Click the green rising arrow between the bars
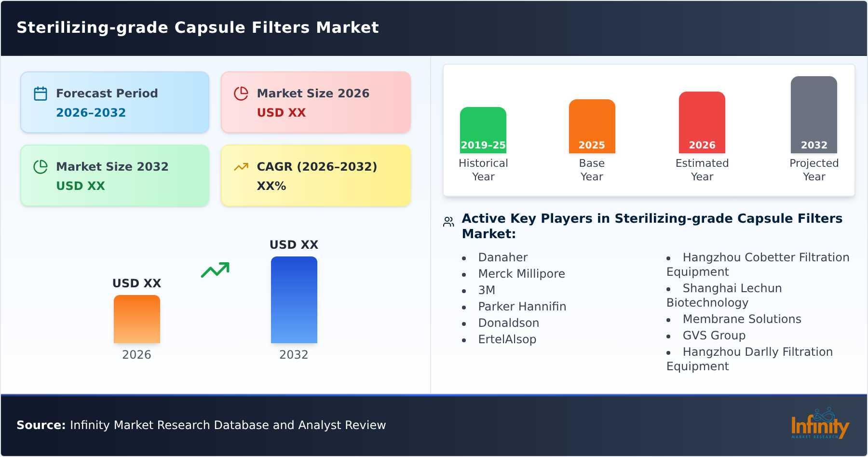The height and width of the screenshot is (457, 868). [215, 270]
